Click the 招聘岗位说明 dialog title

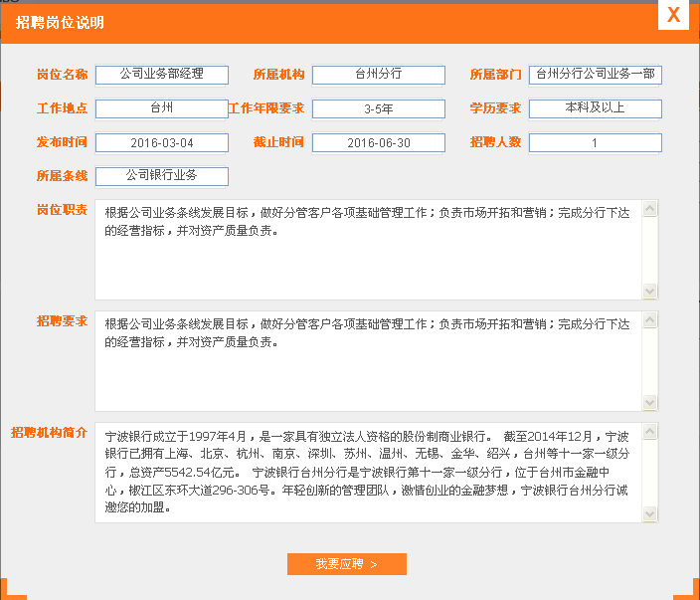click(x=60, y=22)
